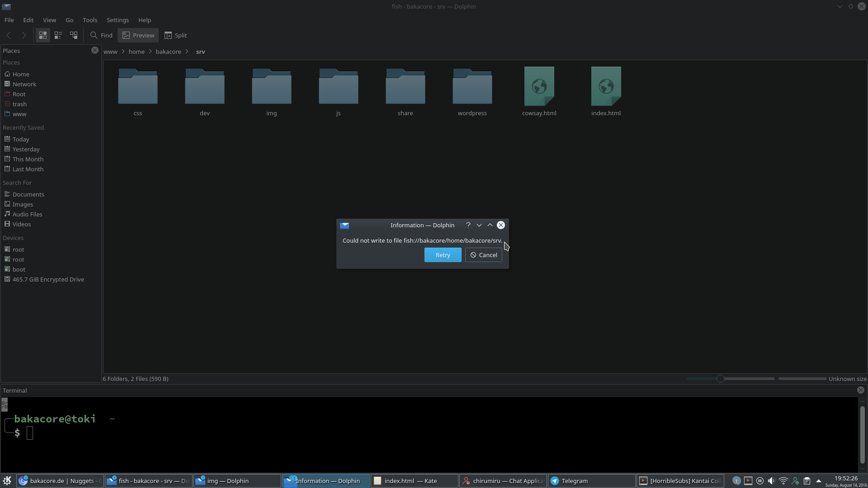This screenshot has width=868, height=488.
Task: Expand hidden system tray icons
Action: [819, 481]
